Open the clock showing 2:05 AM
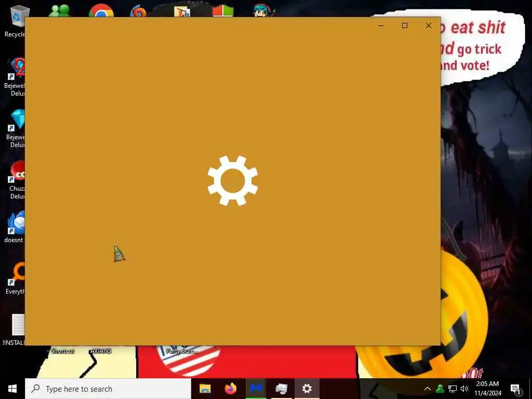532x399 pixels. [x=487, y=389]
